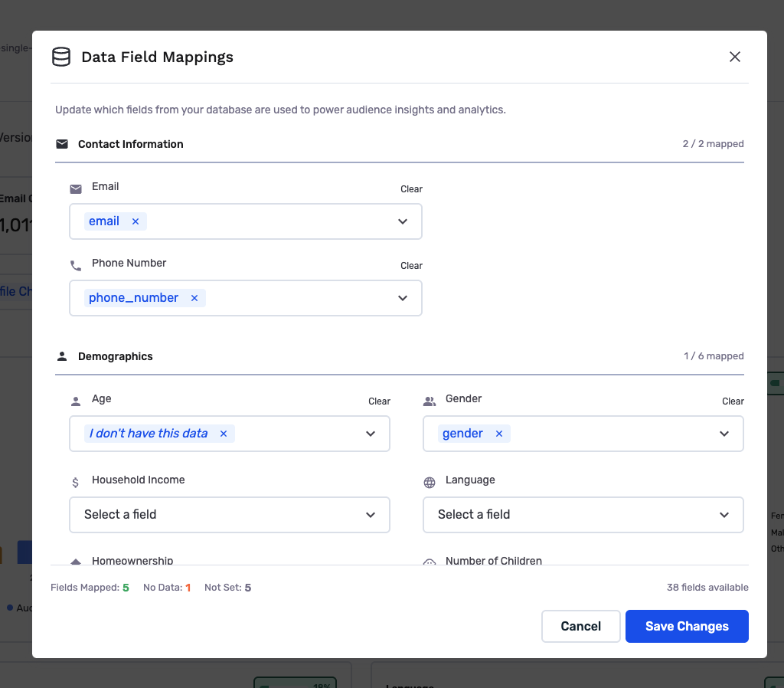Click the Language field label
The height and width of the screenshot is (688, 784).
pos(470,480)
